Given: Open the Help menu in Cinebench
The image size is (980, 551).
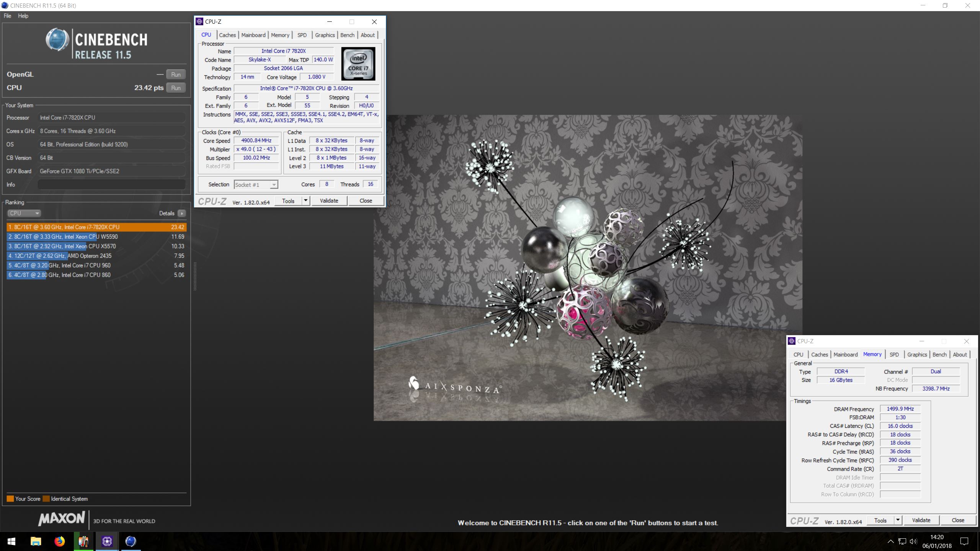Looking at the screenshot, I should 23,16.
